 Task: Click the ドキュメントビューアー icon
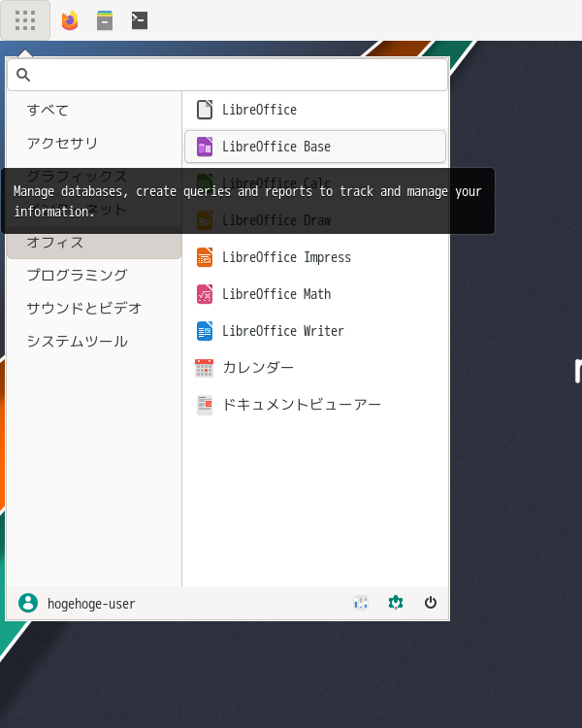(205, 405)
